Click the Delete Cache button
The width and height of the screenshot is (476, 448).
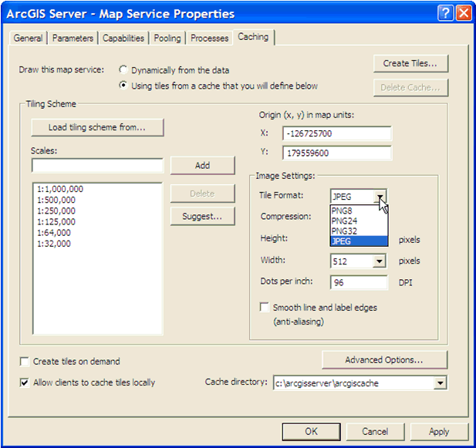(x=410, y=88)
